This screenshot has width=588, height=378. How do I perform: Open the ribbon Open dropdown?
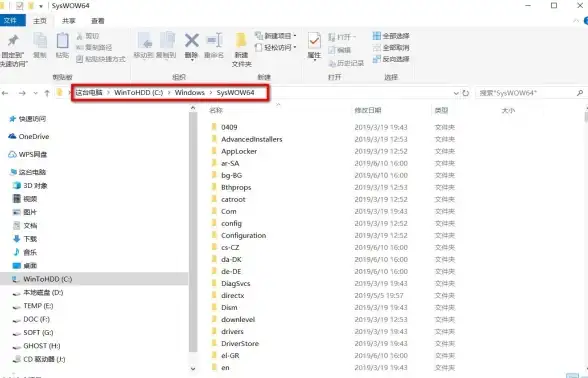pos(342,37)
